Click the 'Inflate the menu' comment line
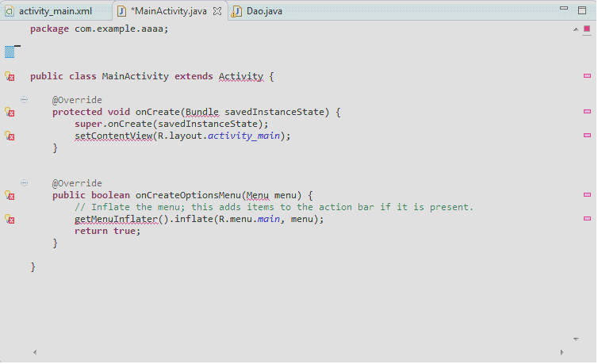598x364 pixels. 274,207
